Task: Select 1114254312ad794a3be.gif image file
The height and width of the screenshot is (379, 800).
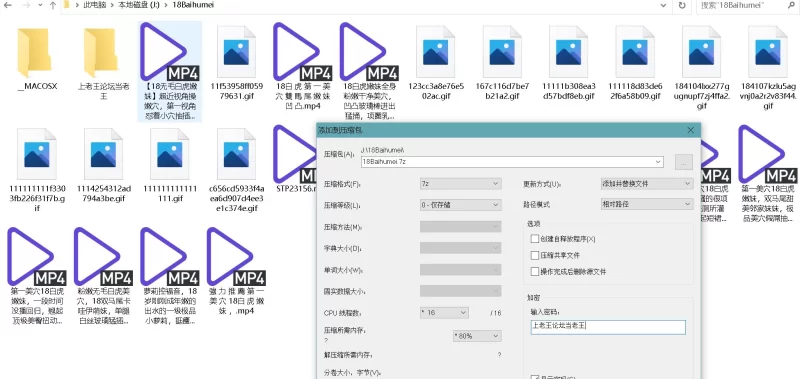Action: click(x=104, y=165)
